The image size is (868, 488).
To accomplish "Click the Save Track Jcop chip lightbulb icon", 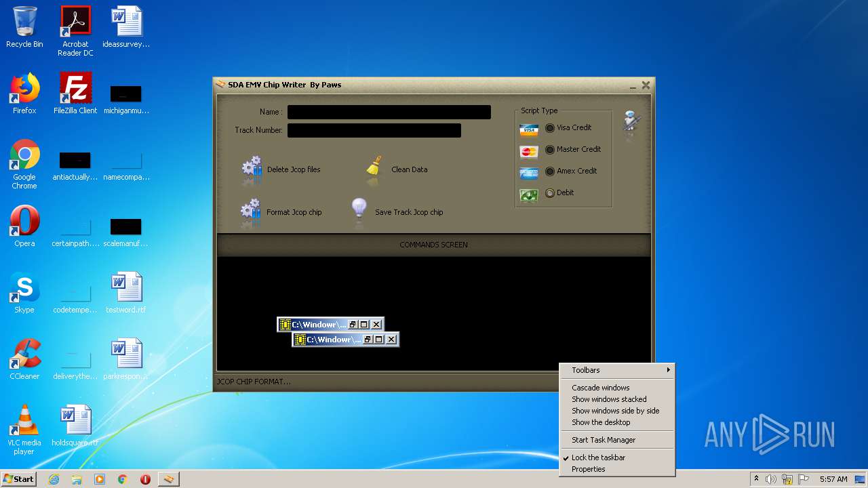I will tap(359, 211).
